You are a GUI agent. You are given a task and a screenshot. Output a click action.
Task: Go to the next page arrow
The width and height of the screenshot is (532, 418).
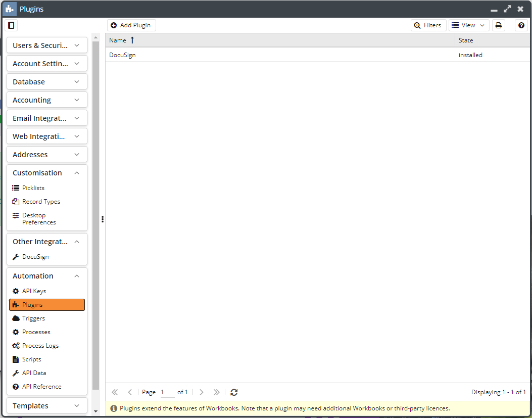coord(202,392)
